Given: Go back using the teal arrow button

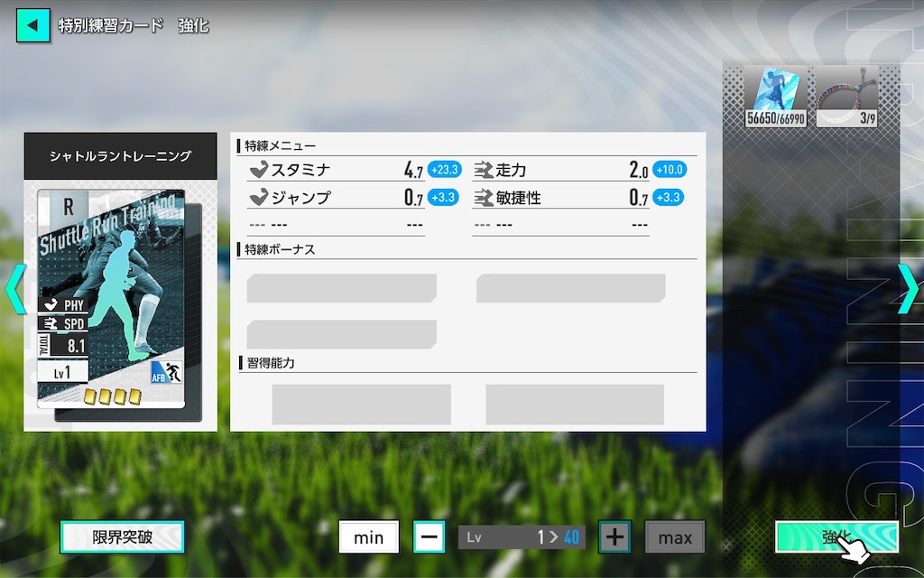Looking at the screenshot, I should (x=33, y=25).
